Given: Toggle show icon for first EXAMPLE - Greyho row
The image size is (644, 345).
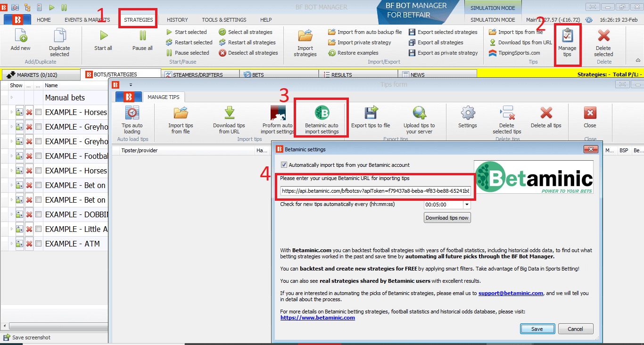Looking at the screenshot, I should (19, 127).
